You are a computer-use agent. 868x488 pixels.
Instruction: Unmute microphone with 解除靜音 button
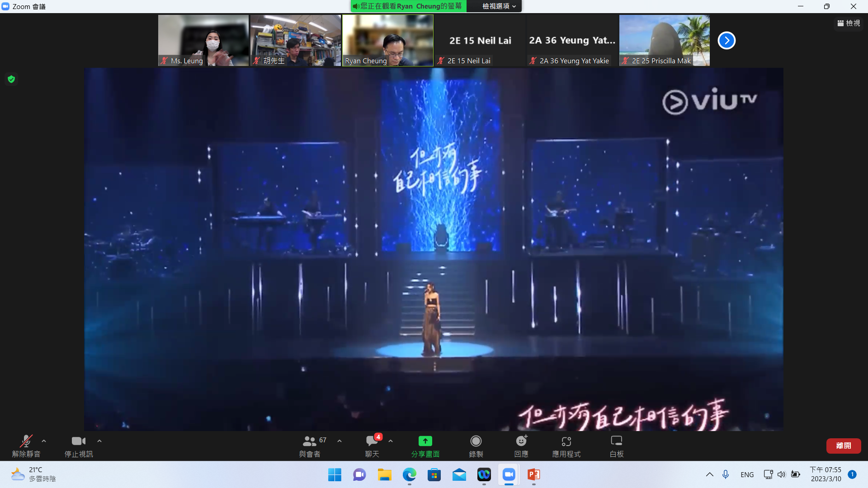click(x=26, y=441)
